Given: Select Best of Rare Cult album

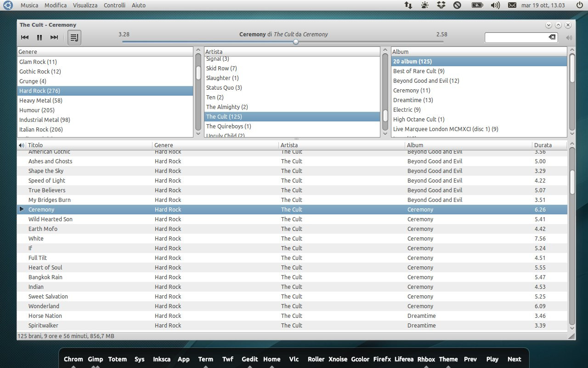Looking at the screenshot, I should (479, 71).
